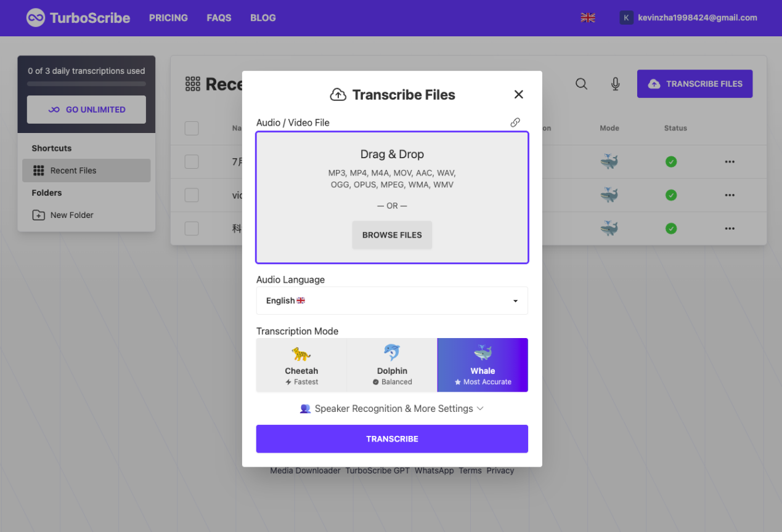
Task: Click the whale mode icon in the second table row
Action: pyautogui.click(x=609, y=195)
